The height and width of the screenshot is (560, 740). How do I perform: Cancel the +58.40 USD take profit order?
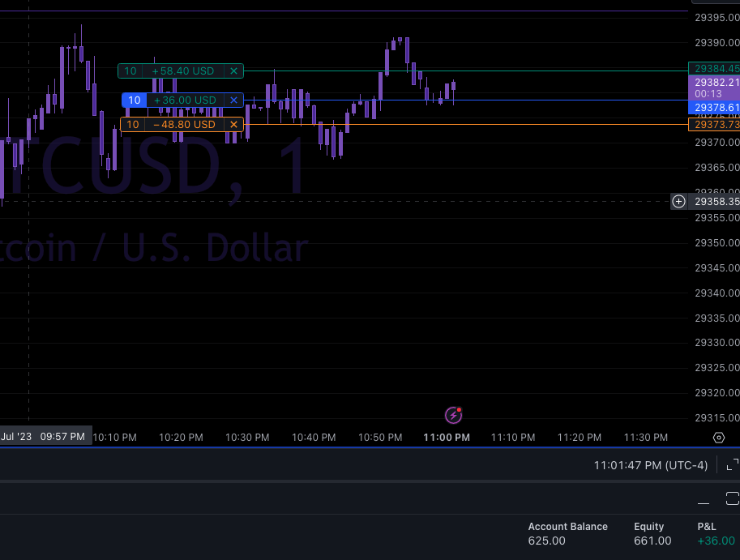pyautogui.click(x=233, y=71)
